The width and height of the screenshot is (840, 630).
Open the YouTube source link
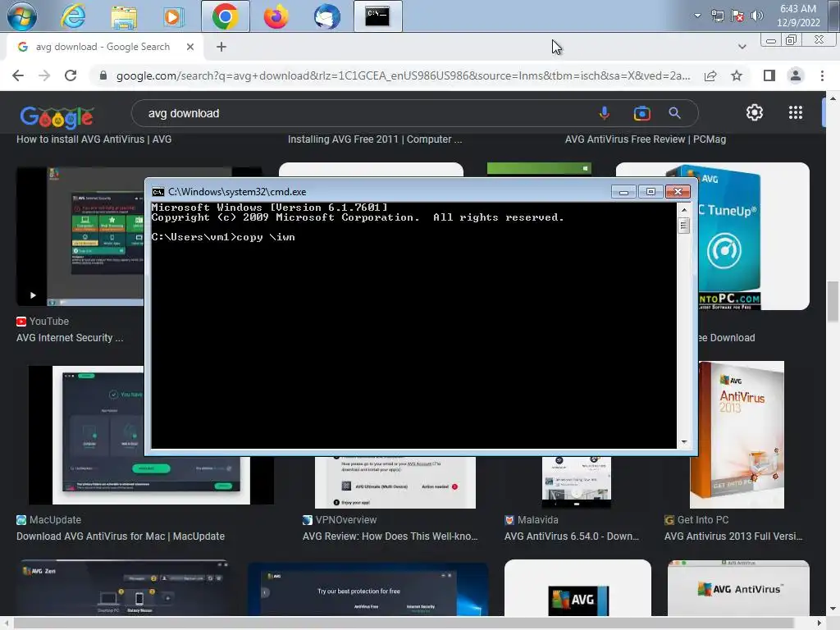point(43,322)
